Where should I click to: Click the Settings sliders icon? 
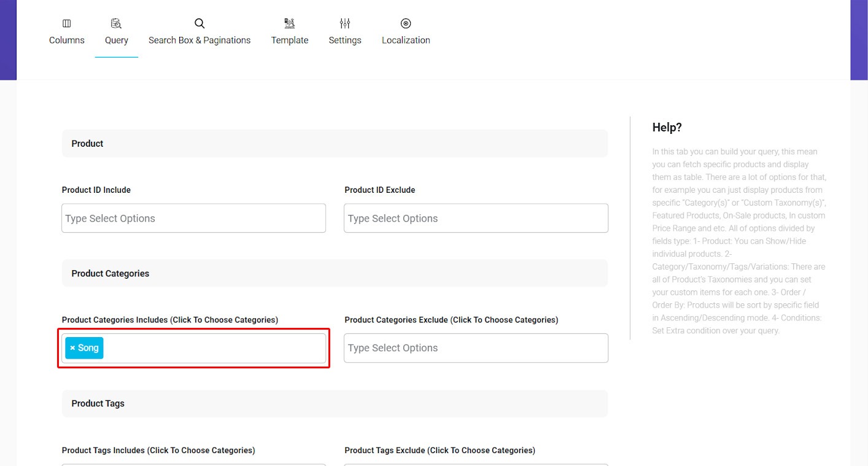click(345, 23)
